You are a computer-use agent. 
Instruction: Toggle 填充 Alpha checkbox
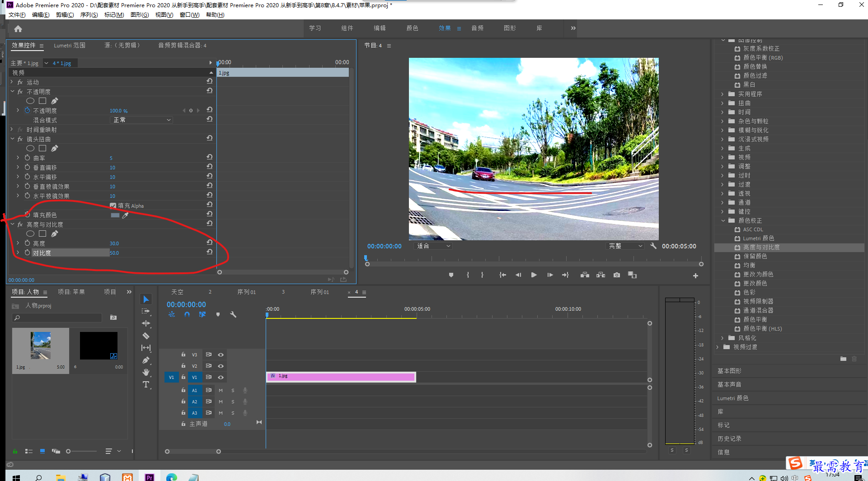coord(113,206)
